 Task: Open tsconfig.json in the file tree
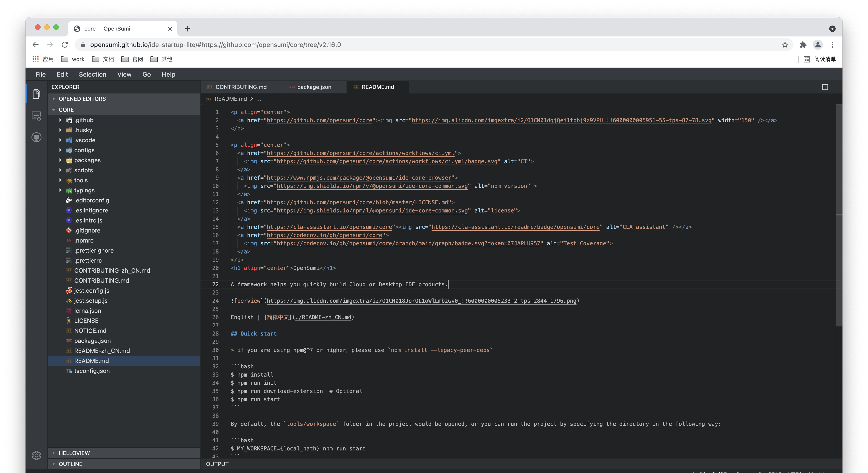pos(124,371)
